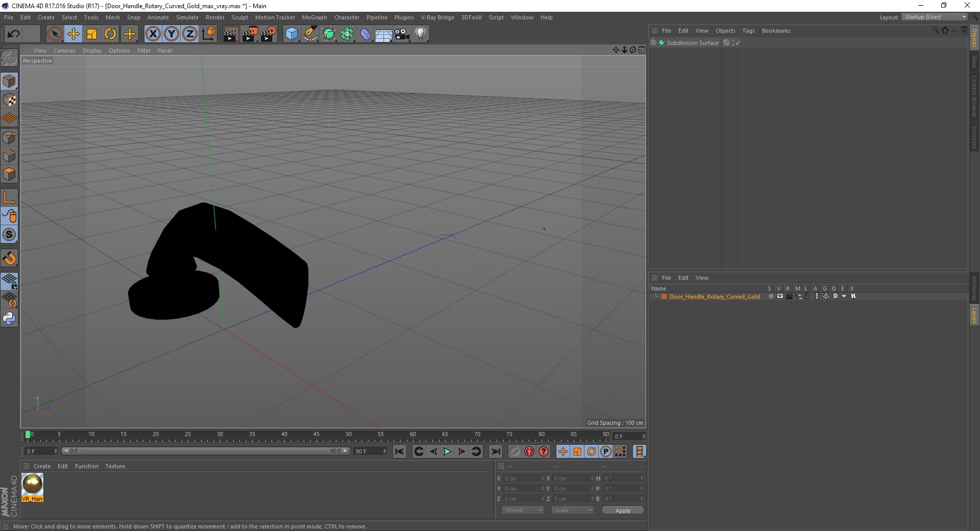Open the V-Ray Bridge menu
The height and width of the screenshot is (531, 980).
[x=437, y=17]
